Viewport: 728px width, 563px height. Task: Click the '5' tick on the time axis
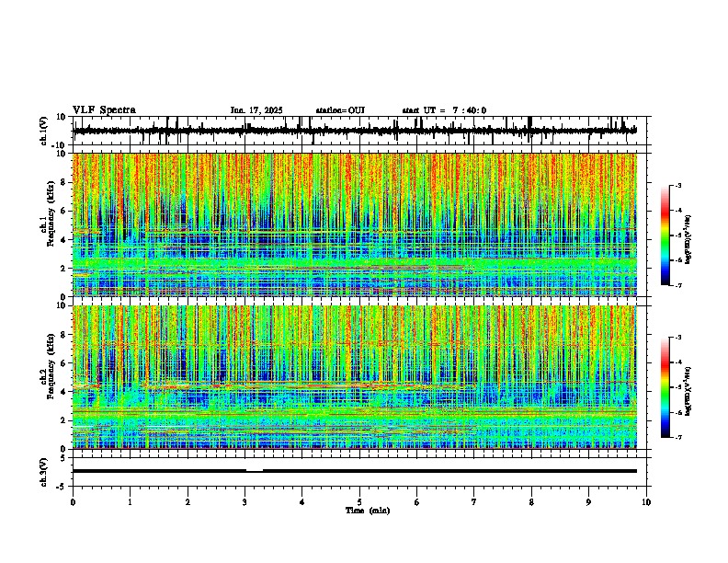pyautogui.click(x=359, y=502)
